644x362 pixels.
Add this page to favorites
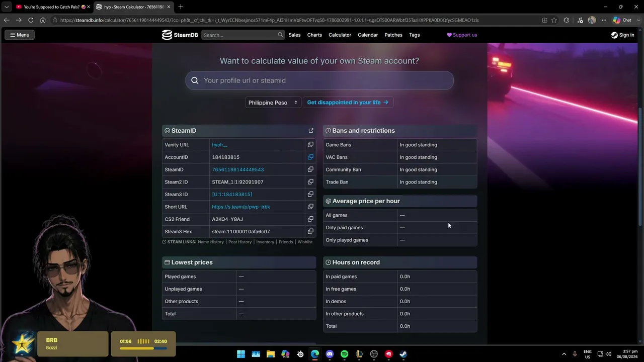click(x=554, y=20)
